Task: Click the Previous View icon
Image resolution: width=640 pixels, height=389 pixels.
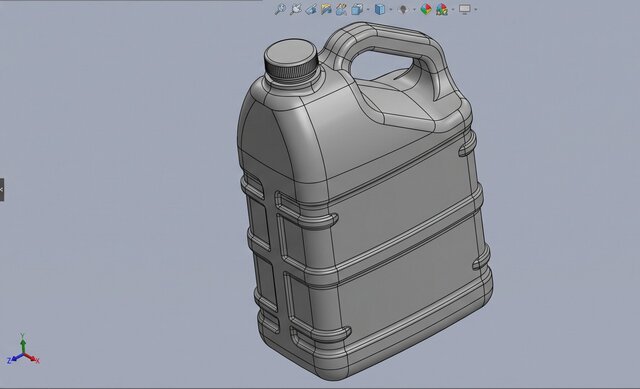Action: [311, 9]
